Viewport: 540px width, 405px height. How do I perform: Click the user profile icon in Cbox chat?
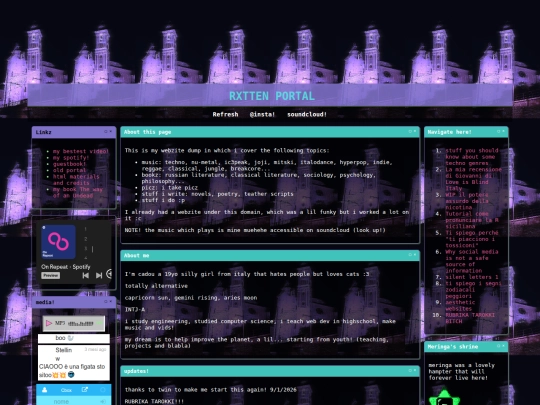[44, 390]
